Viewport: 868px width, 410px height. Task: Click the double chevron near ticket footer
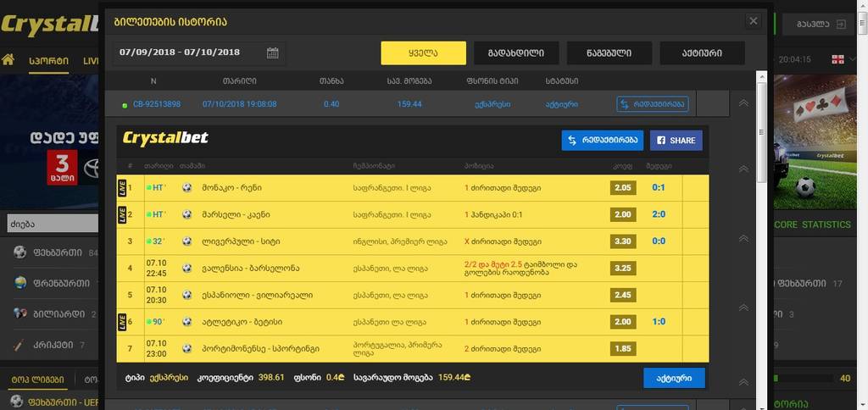point(743,382)
